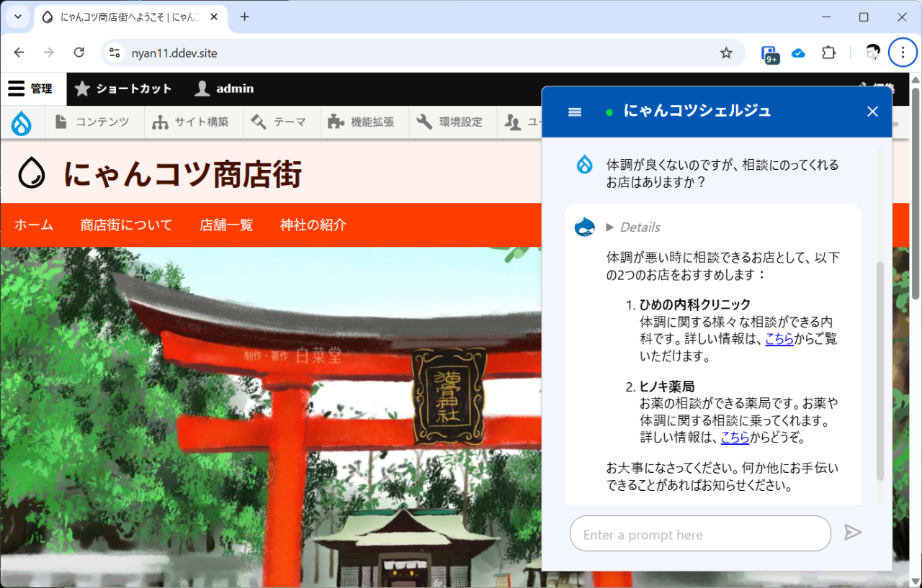Click the browser back arrow
The image size is (922, 588).
click(19, 53)
